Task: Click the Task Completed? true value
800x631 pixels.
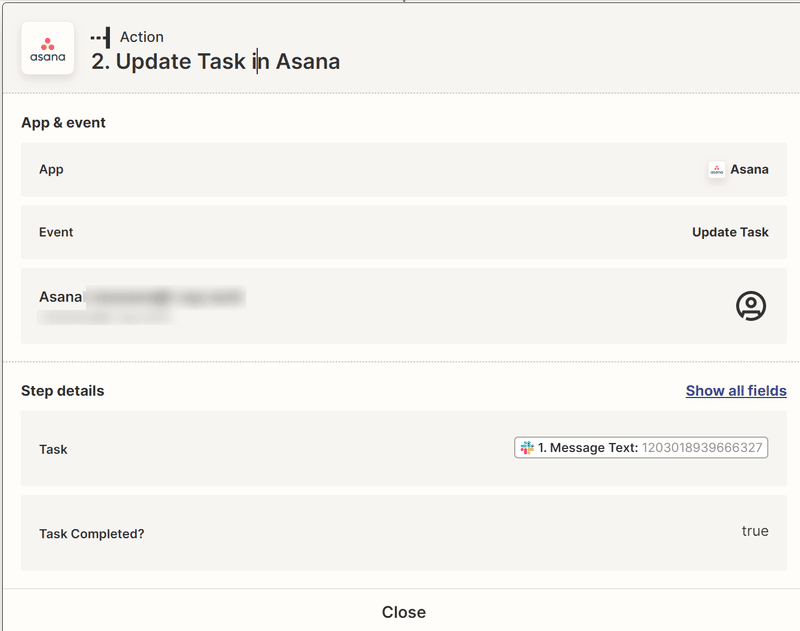Action: tap(756, 531)
